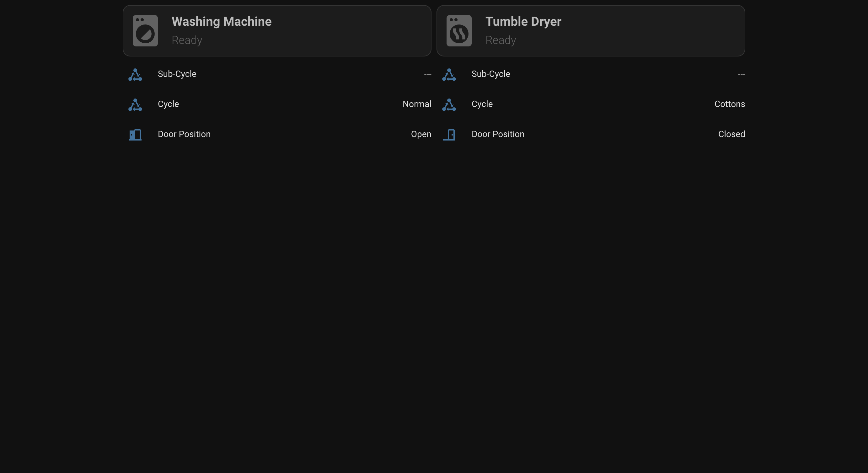Click the Closed door state value
The image size is (868, 473).
[731, 134]
